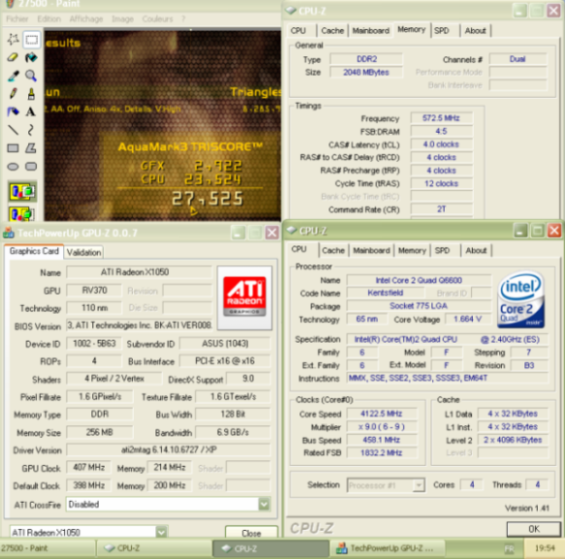Select the Rectangle shape tool
Screen dimensions: 565x559
[x=13, y=148]
